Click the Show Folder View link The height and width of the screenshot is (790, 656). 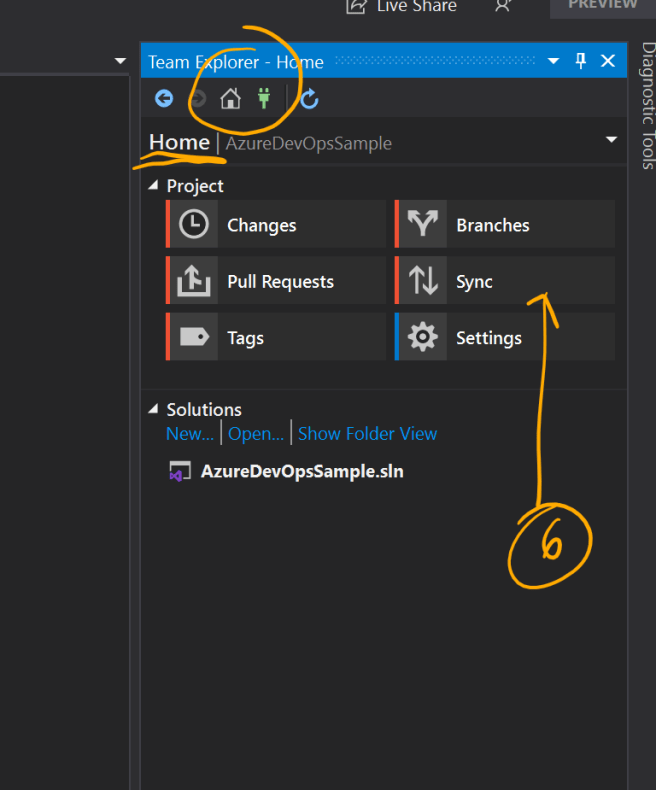pyautogui.click(x=367, y=433)
